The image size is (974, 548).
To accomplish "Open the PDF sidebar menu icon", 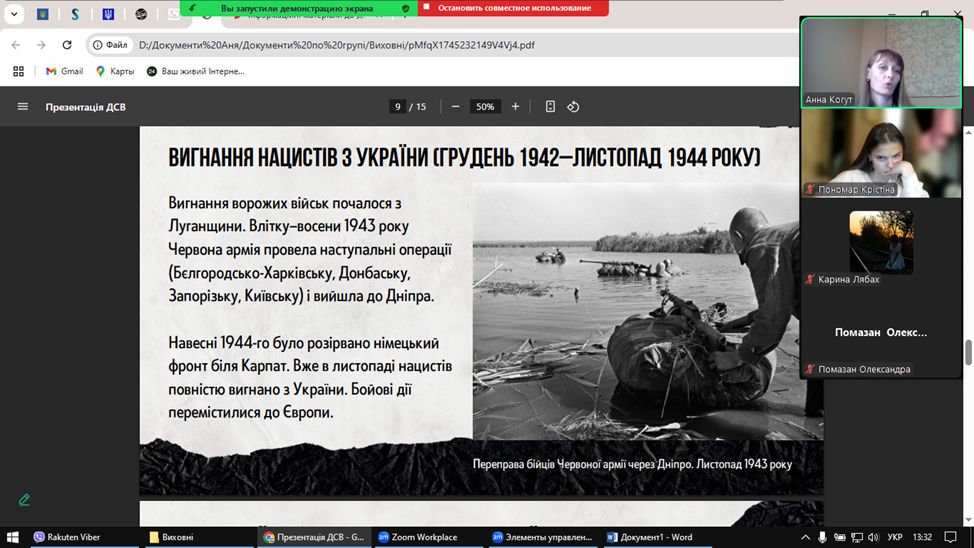I will (x=23, y=107).
